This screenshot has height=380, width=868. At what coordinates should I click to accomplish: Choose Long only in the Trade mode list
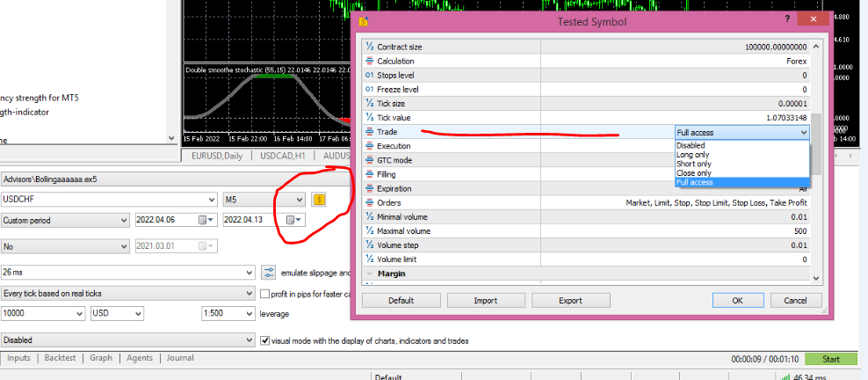click(x=741, y=155)
